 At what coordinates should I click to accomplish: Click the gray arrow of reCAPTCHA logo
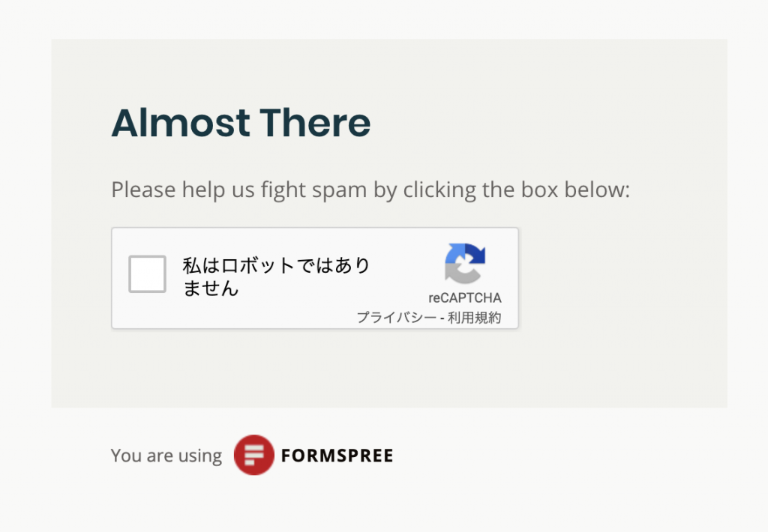point(460,274)
